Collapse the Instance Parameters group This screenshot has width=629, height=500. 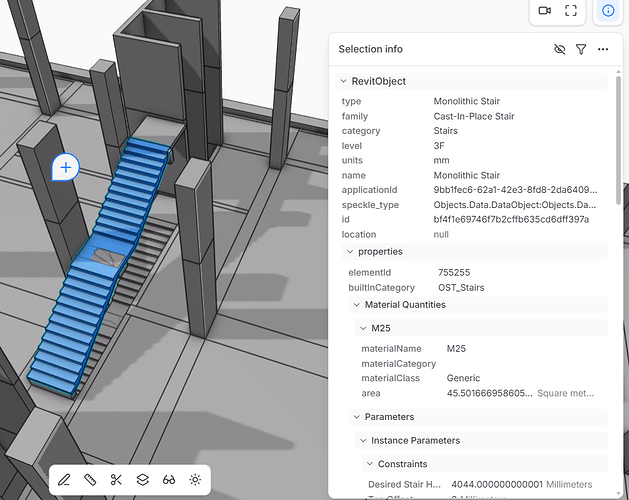pyautogui.click(x=363, y=441)
